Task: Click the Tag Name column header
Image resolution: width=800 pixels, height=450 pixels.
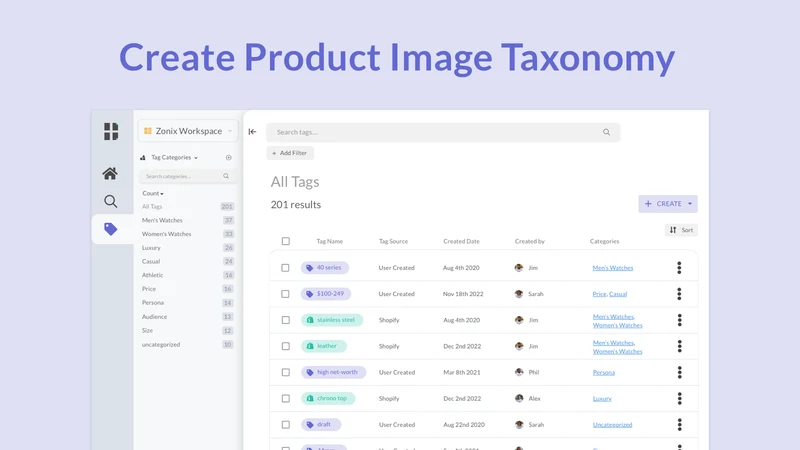Action: click(x=330, y=241)
